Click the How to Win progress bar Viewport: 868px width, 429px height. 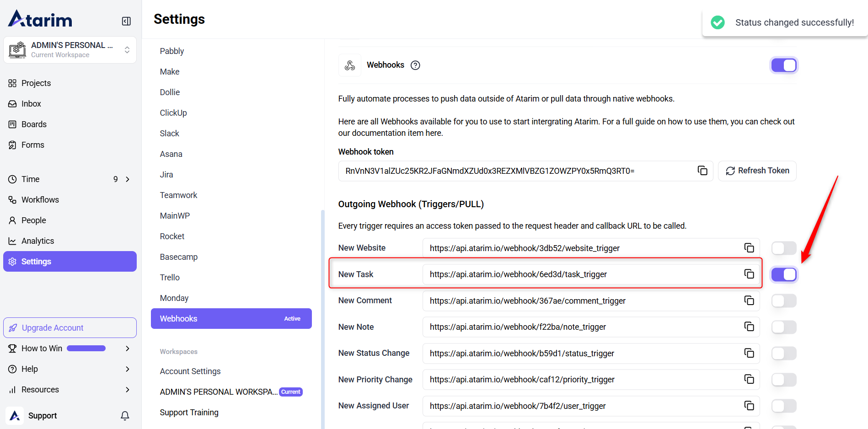(86, 349)
